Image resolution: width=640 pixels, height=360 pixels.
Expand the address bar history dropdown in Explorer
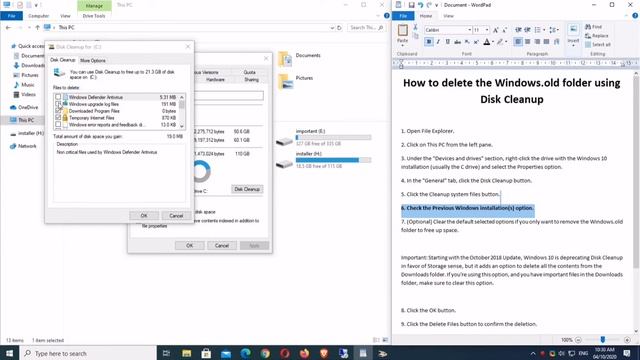pyautogui.click(x=332, y=28)
